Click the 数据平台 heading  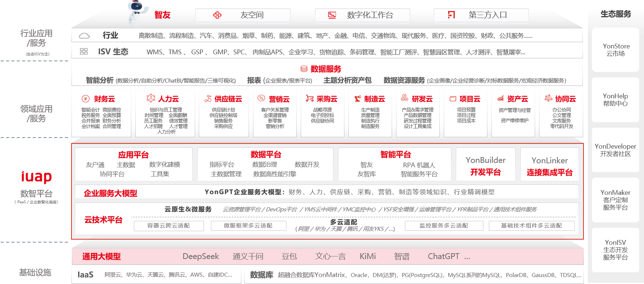266,154
